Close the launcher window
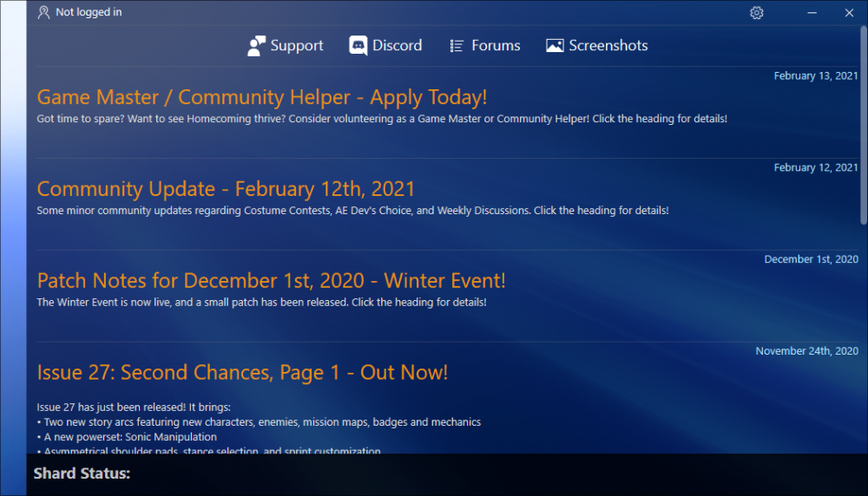This screenshot has height=496, width=868. click(849, 13)
